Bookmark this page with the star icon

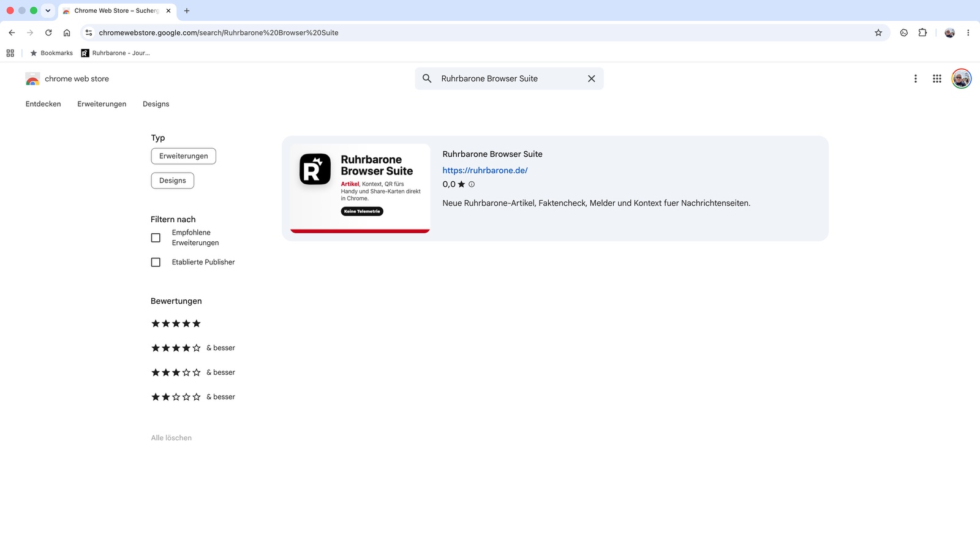pyautogui.click(x=878, y=32)
